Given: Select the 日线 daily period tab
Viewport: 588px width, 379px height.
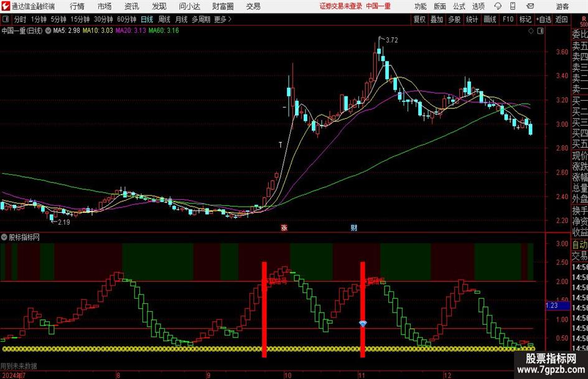Looking at the screenshot, I should click(147, 19).
